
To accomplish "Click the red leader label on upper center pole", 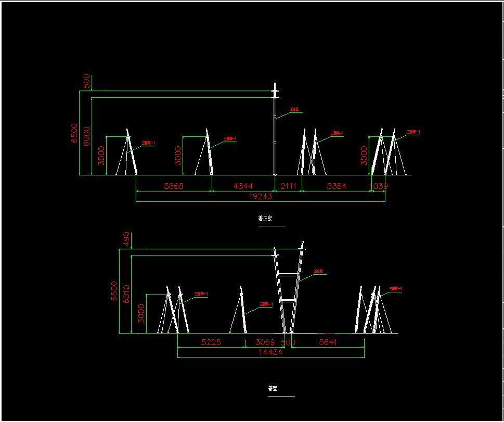I will tap(295, 110).
